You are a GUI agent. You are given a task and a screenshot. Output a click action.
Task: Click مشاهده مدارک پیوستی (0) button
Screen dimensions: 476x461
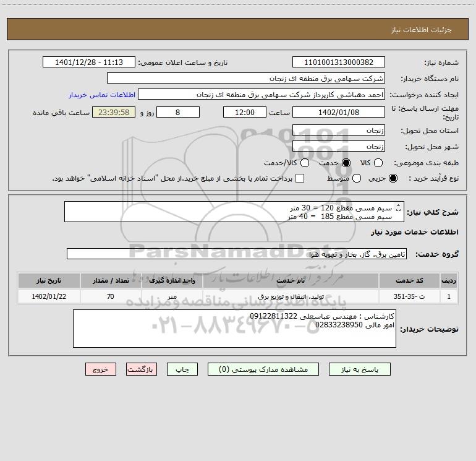point(263,369)
